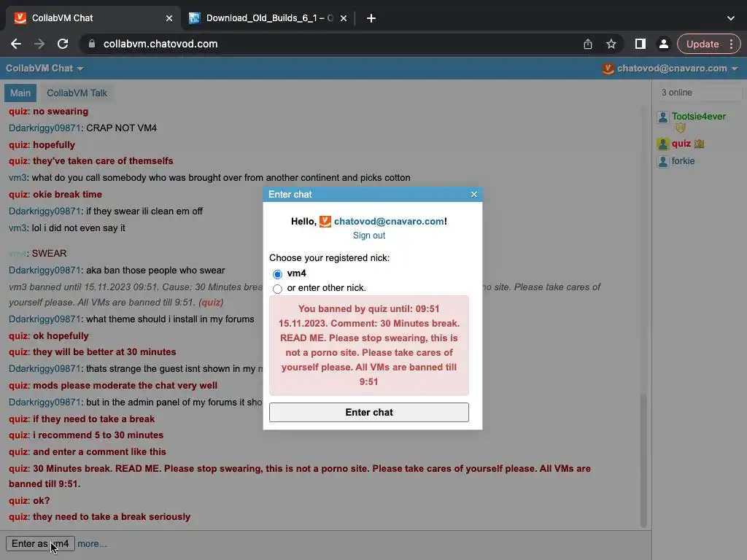Image resolution: width=747 pixels, height=560 pixels.
Task: Click the crown badge next to quiz
Action: [699, 144]
